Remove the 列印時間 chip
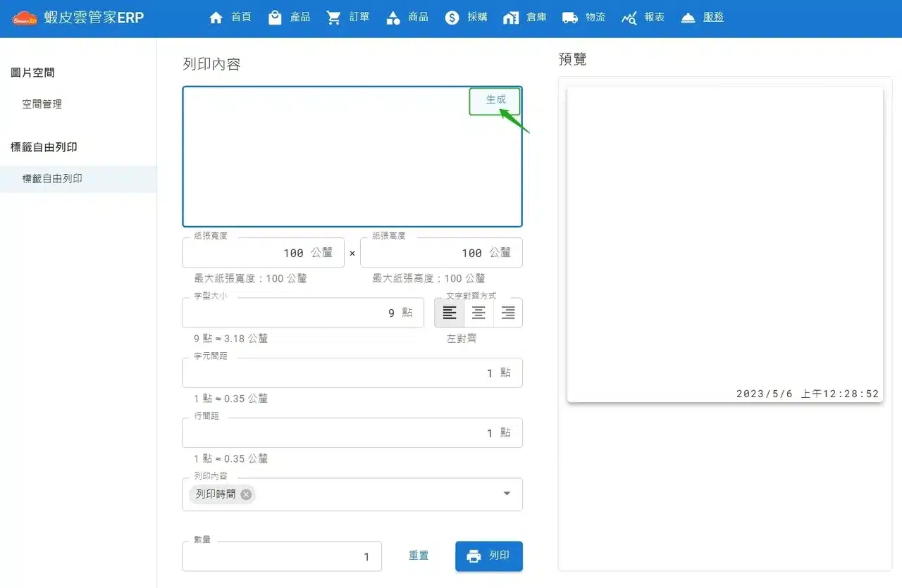 (x=246, y=494)
